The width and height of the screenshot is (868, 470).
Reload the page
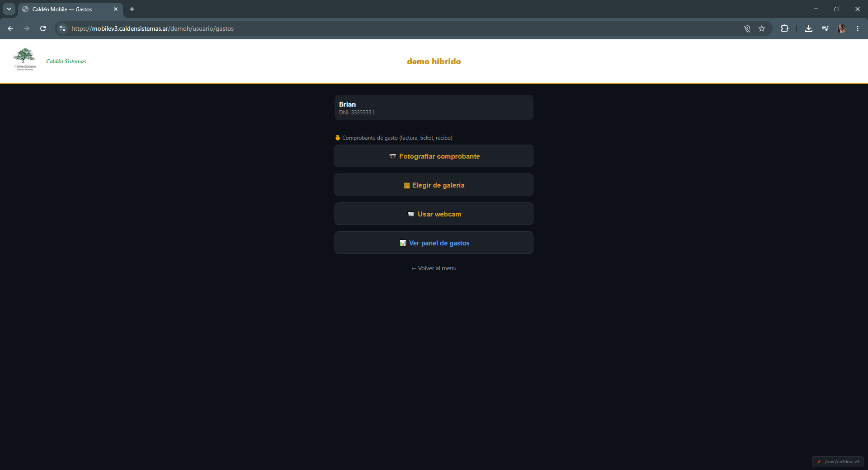(x=43, y=28)
